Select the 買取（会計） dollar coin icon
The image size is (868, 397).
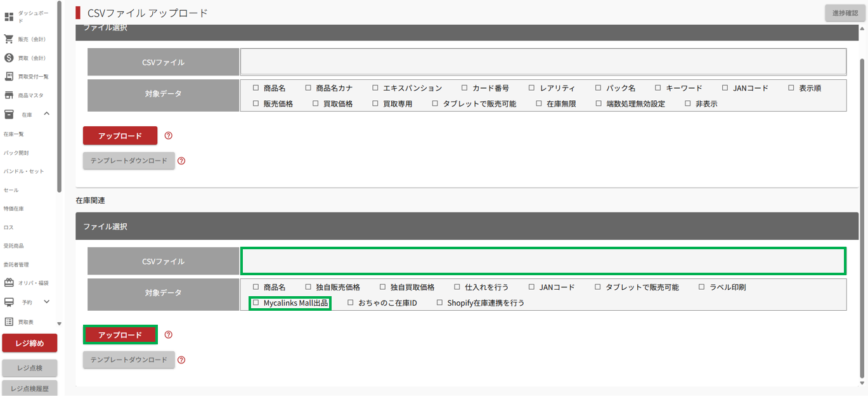click(9, 58)
